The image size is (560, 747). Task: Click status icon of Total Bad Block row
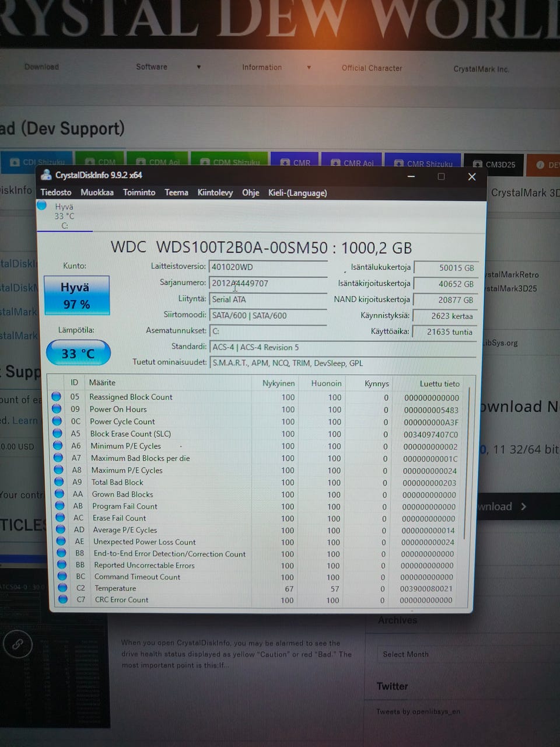[59, 481]
